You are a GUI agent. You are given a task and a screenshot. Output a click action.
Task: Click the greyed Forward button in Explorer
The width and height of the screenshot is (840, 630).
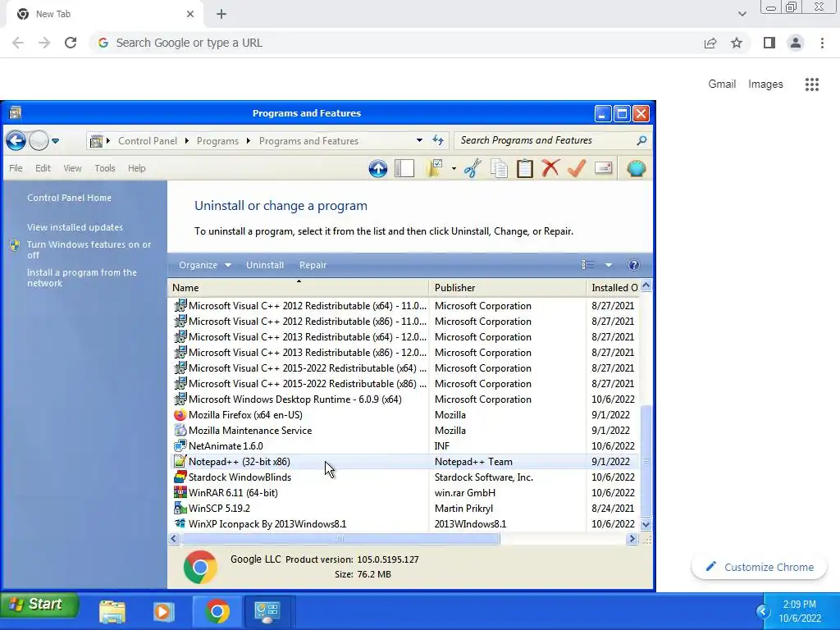point(39,141)
